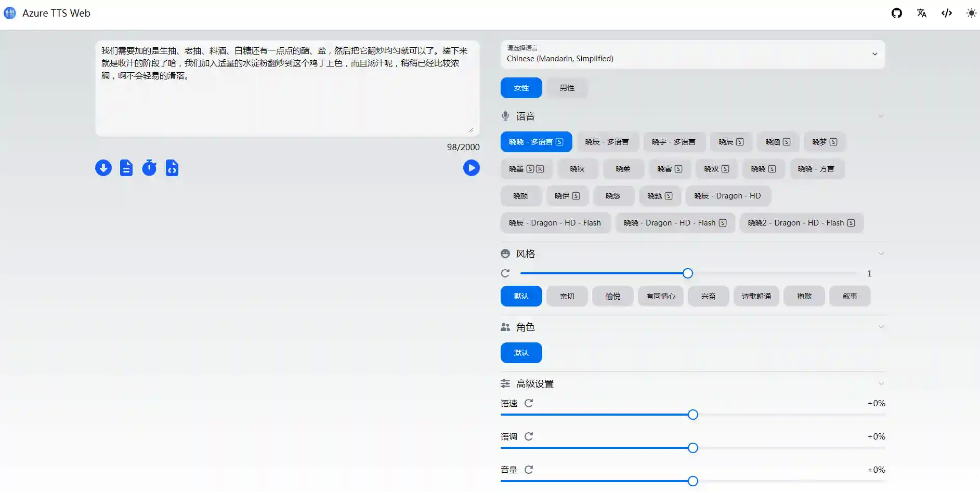
Task: Select the 晓辰 - Dragon - HD voice
Action: [x=727, y=196]
